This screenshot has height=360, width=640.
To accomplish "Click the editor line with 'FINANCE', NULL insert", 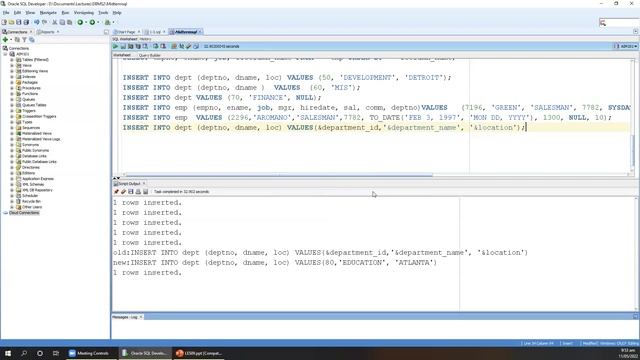I will [x=222, y=98].
